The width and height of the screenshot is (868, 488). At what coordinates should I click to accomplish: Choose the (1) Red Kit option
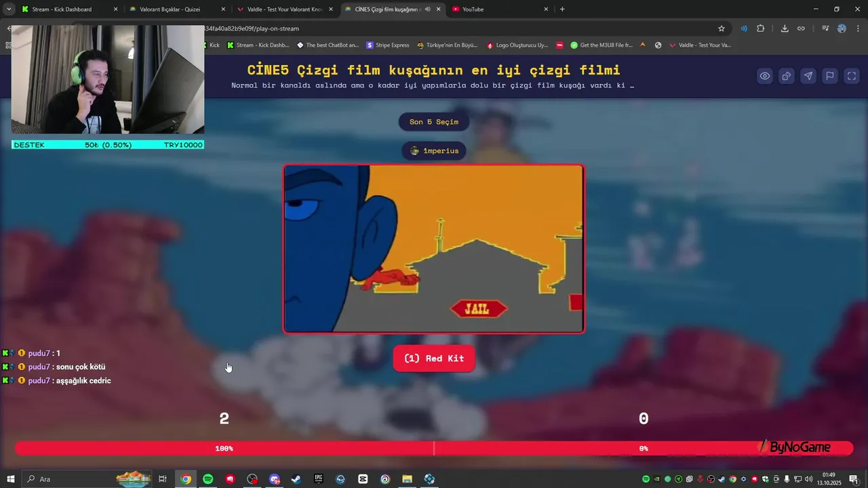434,359
